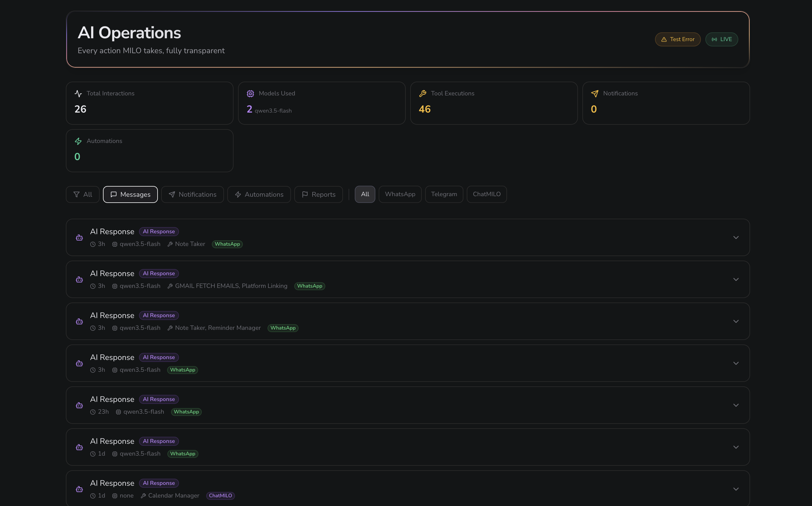Click the robot icon on Note Taker response
This screenshot has height=506, width=812.
pos(79,238)
